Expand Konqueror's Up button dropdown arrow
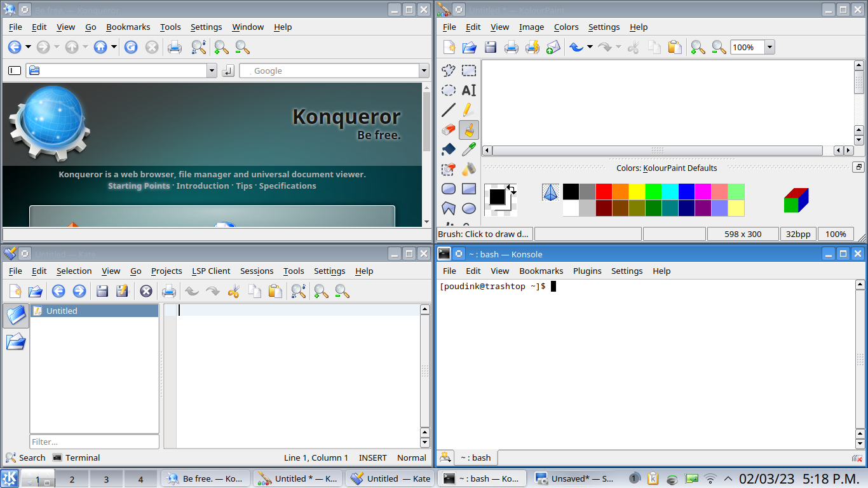 (85, 47)
